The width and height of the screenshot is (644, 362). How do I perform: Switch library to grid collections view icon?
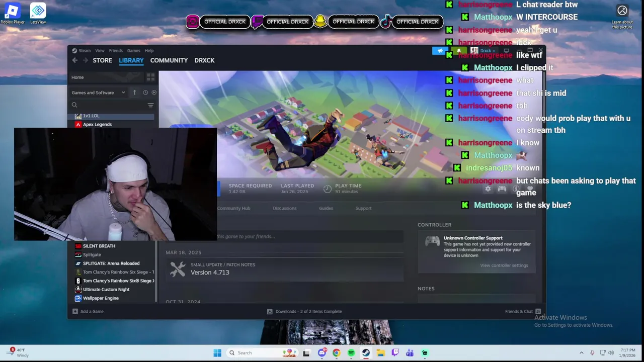click(x=150, y=77)
